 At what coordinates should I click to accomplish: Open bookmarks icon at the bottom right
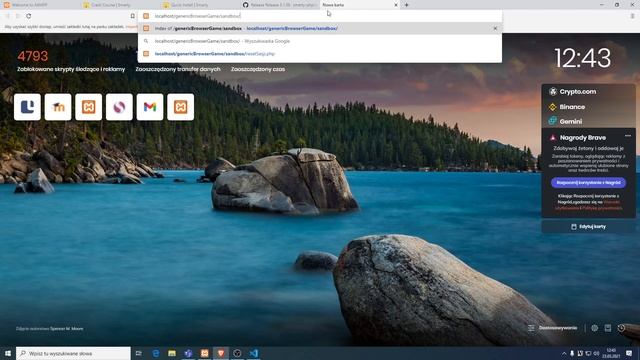tap(608, 328)
